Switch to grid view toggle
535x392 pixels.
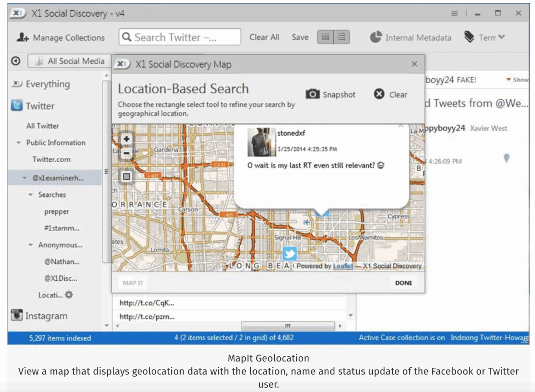click(325, 37)
